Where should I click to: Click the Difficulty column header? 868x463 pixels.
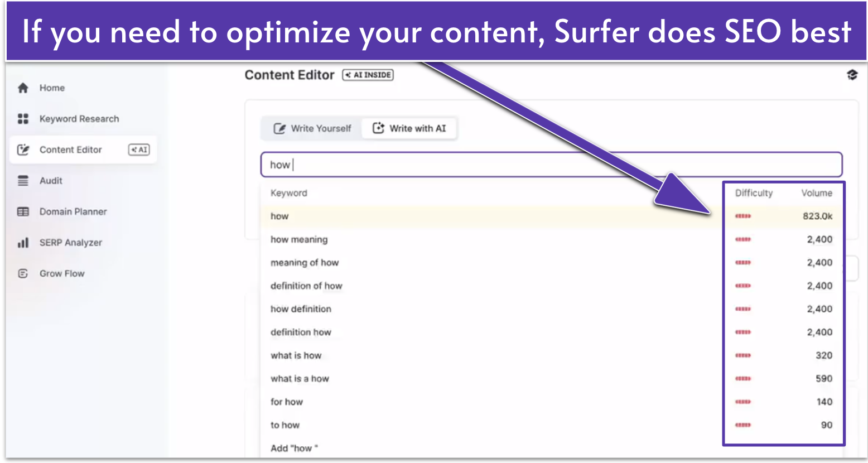(754, 193)
